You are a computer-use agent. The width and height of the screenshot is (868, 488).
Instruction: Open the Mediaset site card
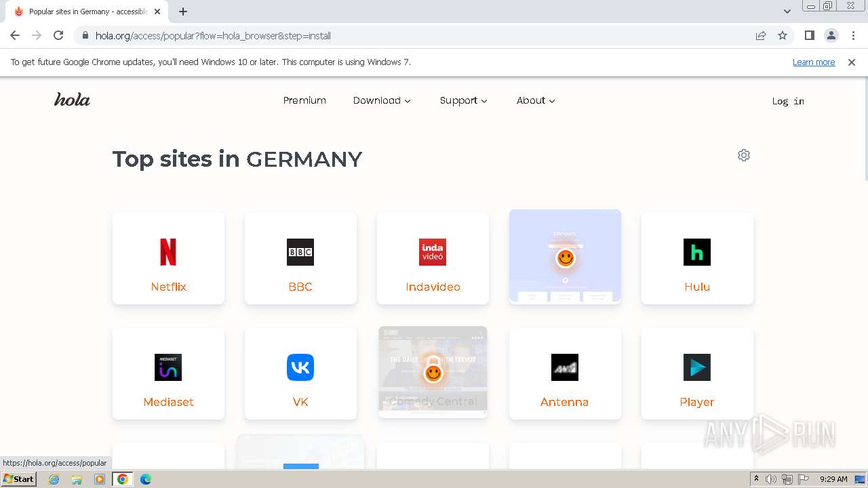(168, 373)
